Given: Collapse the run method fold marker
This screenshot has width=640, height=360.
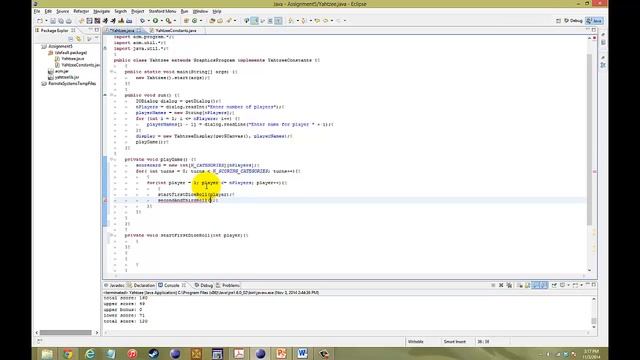Looking at the screenshot, I should (111, 95).
